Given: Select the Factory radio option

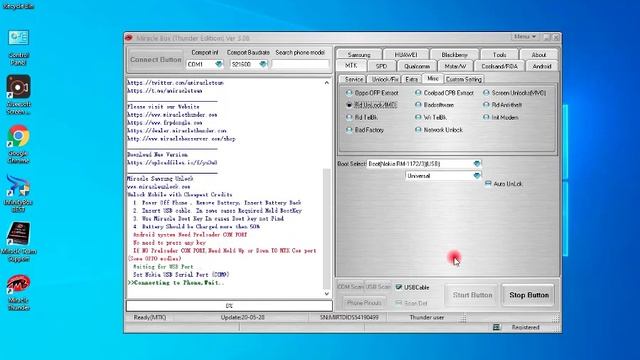Looking at the screenshot, I should [x=364, y=130].
